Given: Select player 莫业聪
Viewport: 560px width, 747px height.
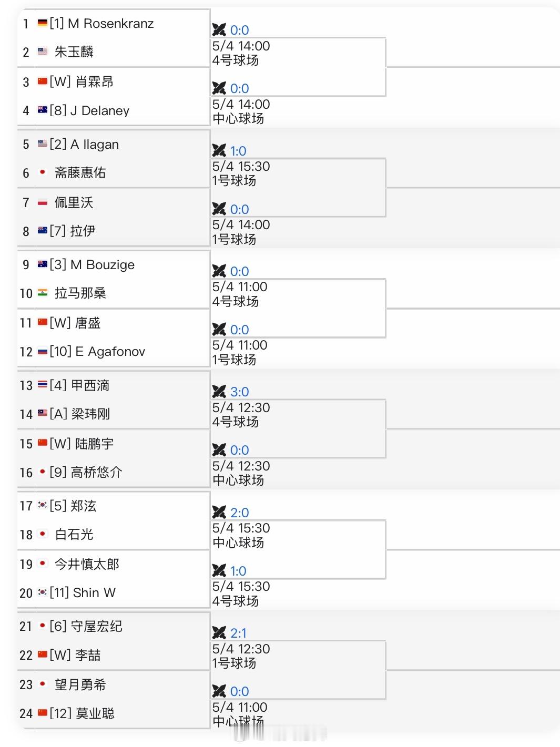Looking at the screenshot, I should [95, 713].
